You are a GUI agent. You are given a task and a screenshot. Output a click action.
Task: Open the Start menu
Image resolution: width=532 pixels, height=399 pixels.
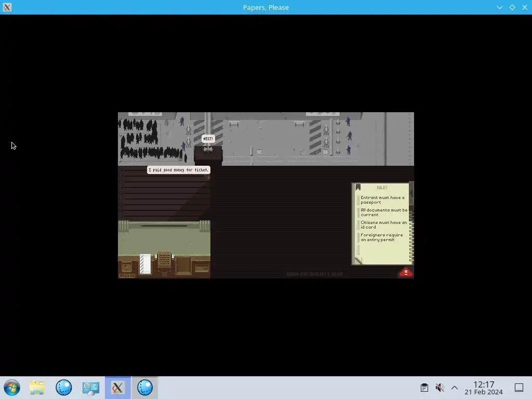click(12, 388)
